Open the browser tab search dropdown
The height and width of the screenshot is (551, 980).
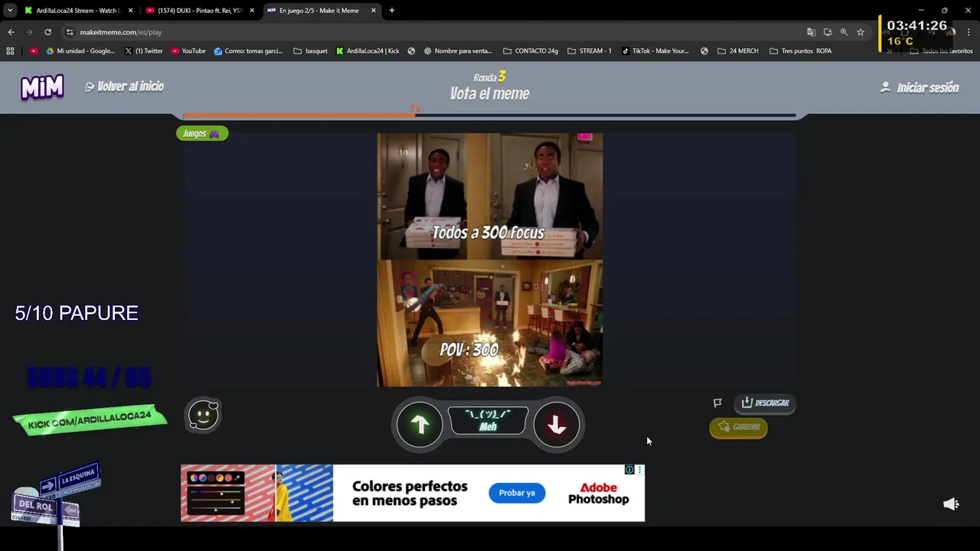(x=10, y=11)
